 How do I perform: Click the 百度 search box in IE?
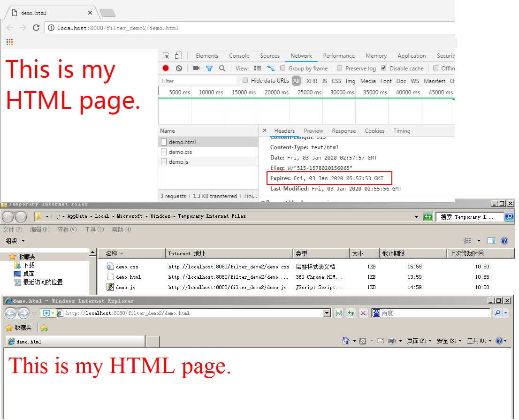tap(431, 313)
